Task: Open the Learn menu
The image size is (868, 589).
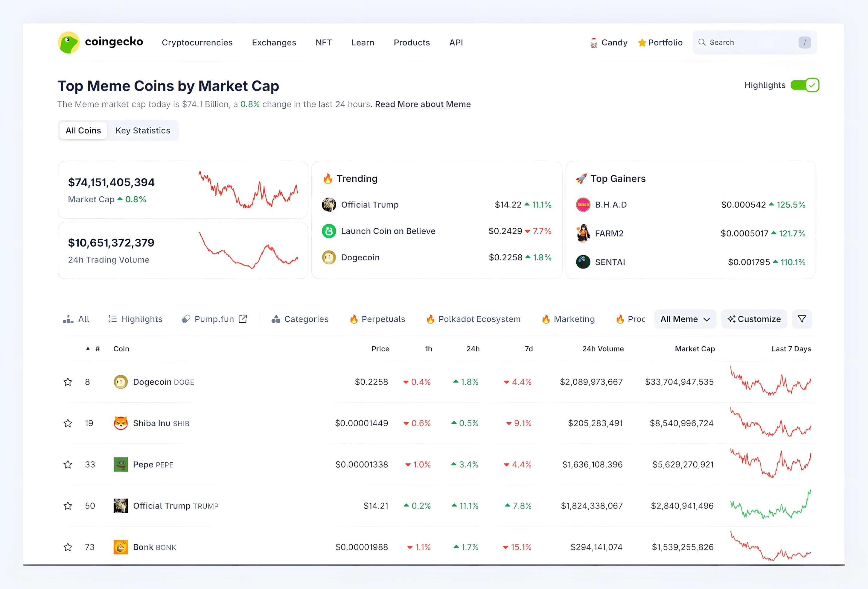Action: coord(363,42)
